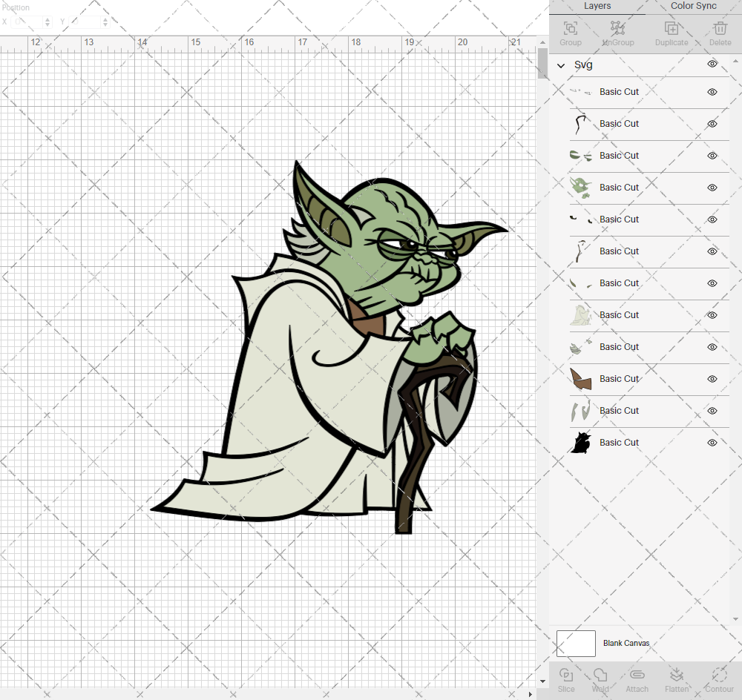The image size is (742, 700).
Task: Click the X position input field
Action: pos(27,22)
